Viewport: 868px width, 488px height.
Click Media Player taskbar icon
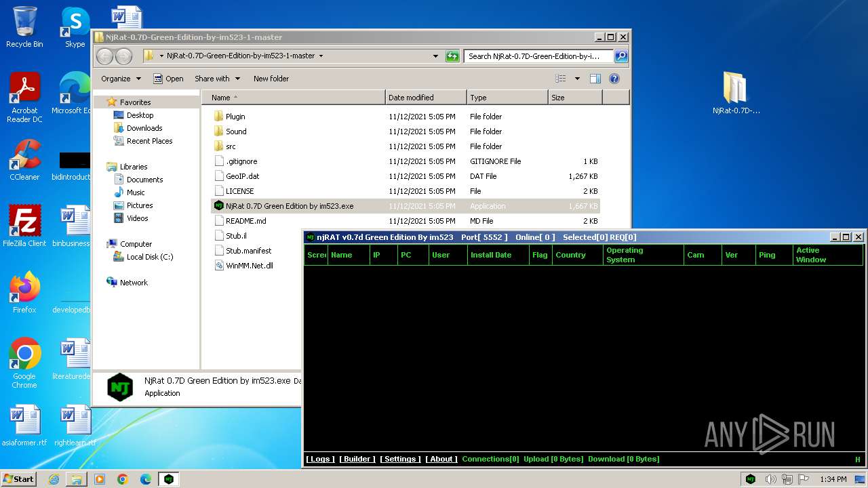(x=100, y=479)
